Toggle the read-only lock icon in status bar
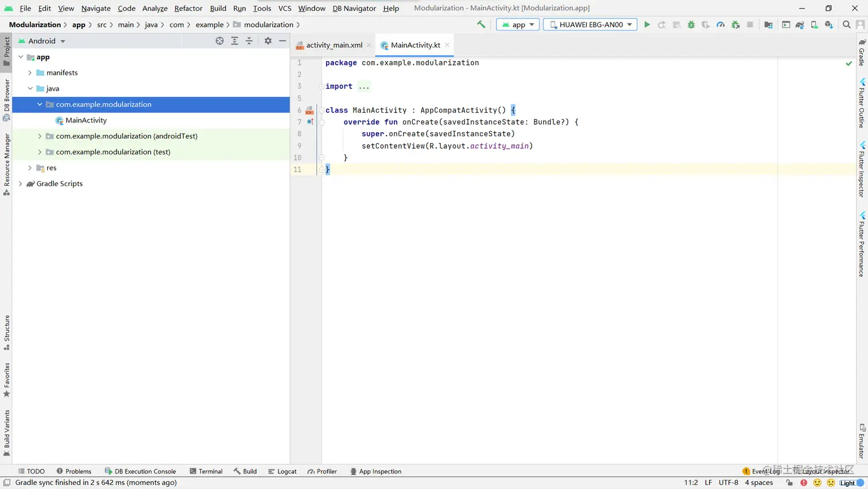Screen dimensions: 868x489 [789, 483]
